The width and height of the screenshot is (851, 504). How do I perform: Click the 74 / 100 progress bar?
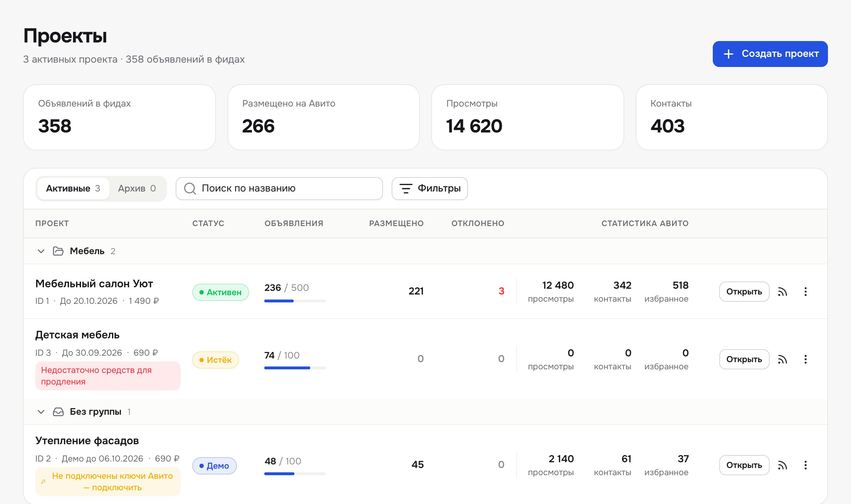(295, 368)
